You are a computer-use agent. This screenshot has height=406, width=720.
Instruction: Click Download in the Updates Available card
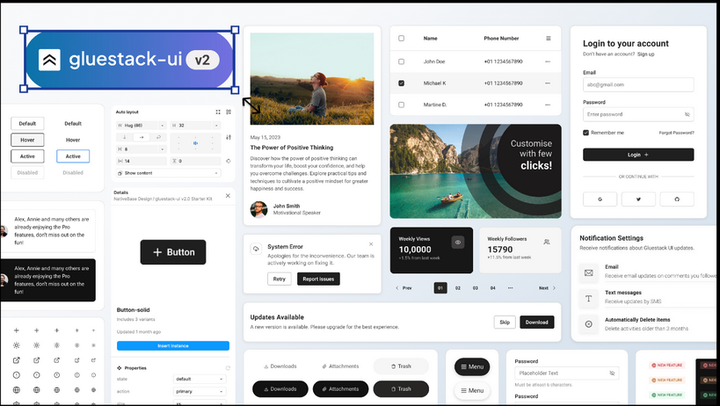(537, 322)
